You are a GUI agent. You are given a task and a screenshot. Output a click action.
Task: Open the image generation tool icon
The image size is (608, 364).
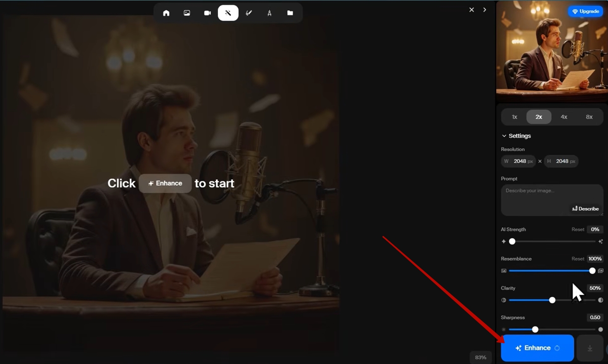tap(187, 13)
